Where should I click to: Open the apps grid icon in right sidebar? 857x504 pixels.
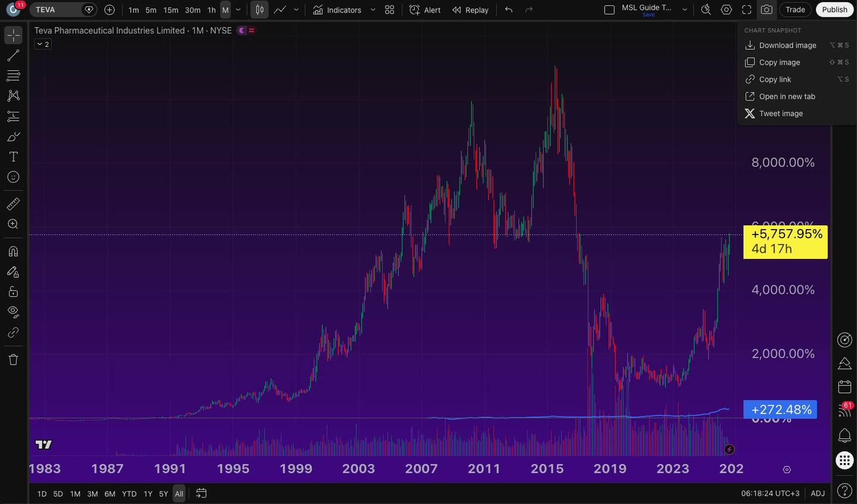845,460
